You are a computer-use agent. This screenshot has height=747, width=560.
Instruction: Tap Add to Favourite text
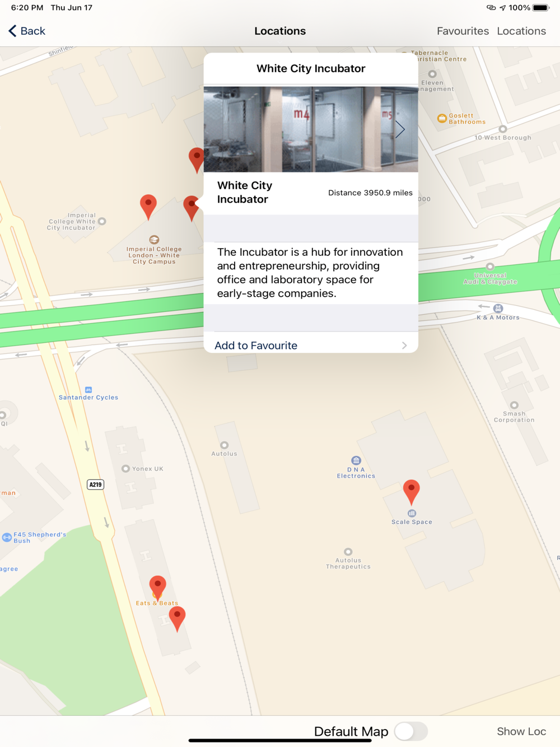tap(256, 346)
